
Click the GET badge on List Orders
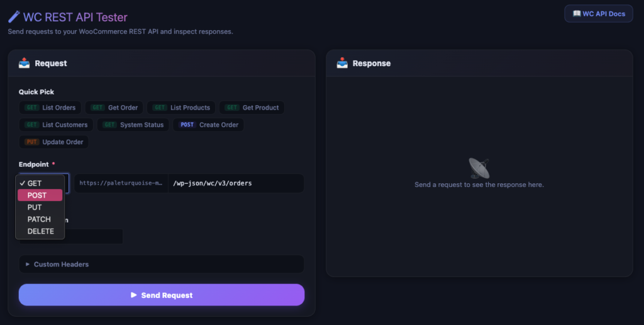point(31,107)
